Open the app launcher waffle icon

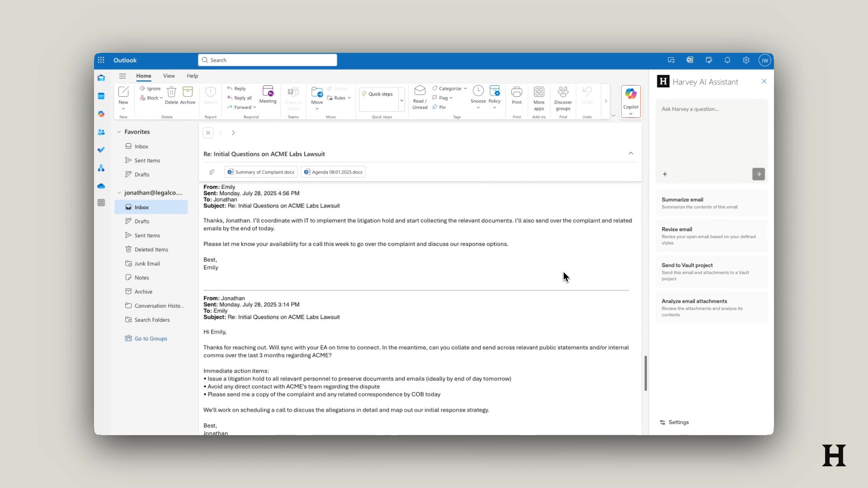pos(101,60)
